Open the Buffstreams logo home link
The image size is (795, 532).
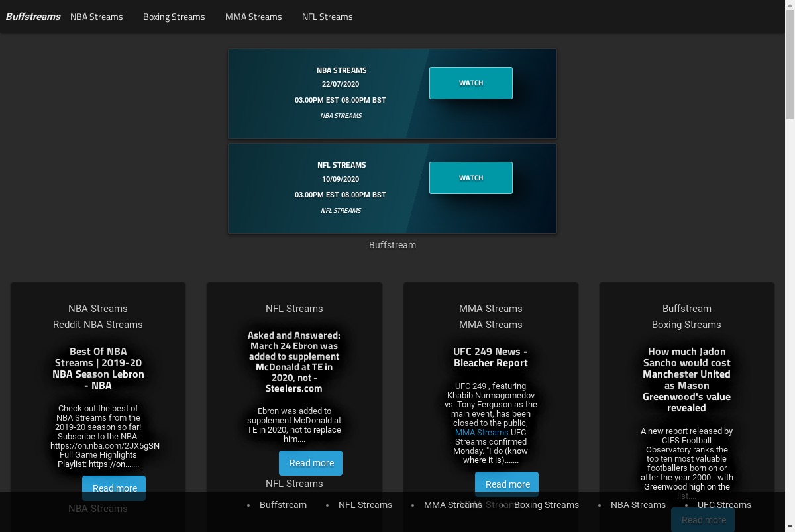tap(33, 17)
